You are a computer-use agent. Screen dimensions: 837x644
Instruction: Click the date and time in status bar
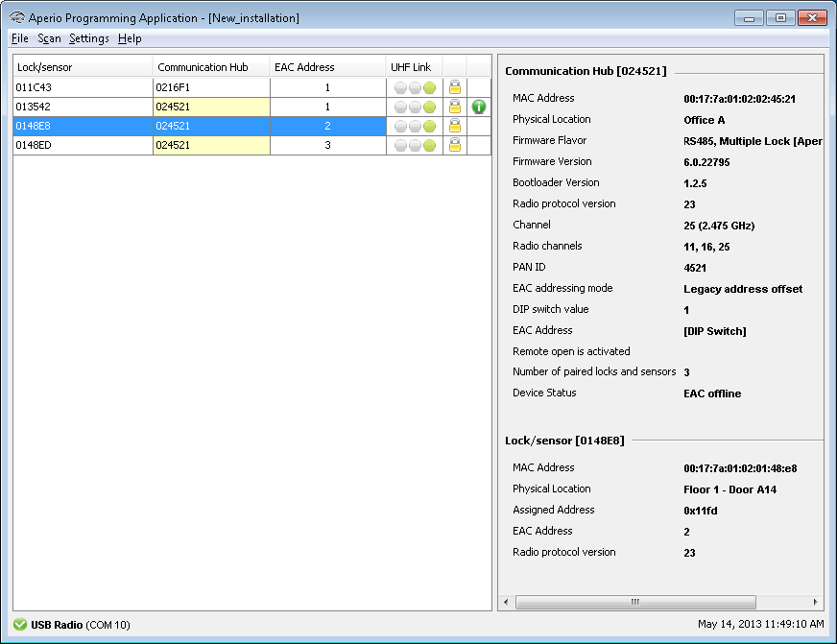760,624
